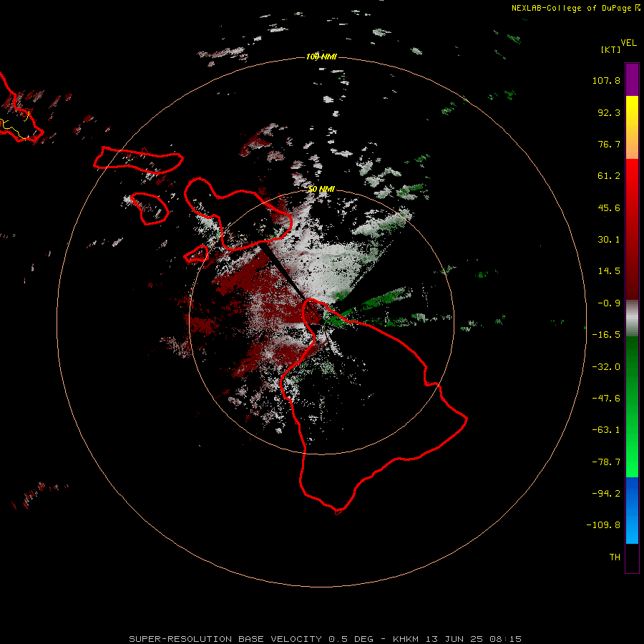Click the NEXLAB-College of DuPage watermark text
The image size is (644, 644).
pos(575,8)
